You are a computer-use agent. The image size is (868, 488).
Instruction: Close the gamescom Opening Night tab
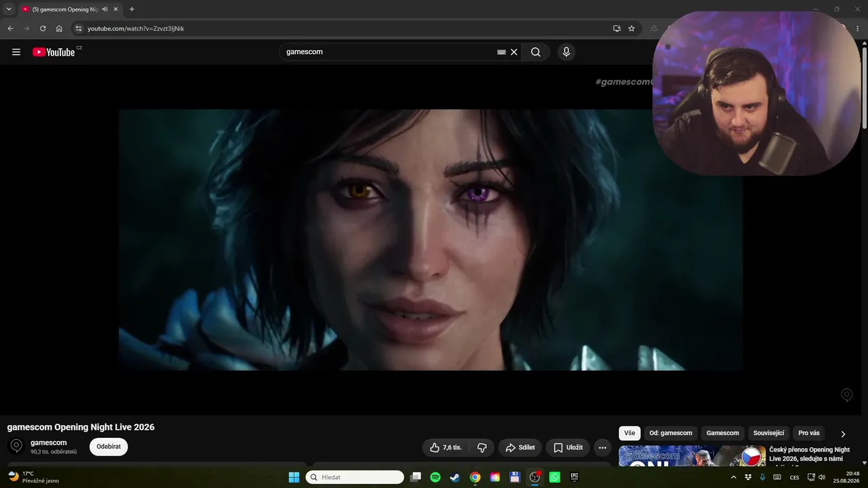click(116, 9)
